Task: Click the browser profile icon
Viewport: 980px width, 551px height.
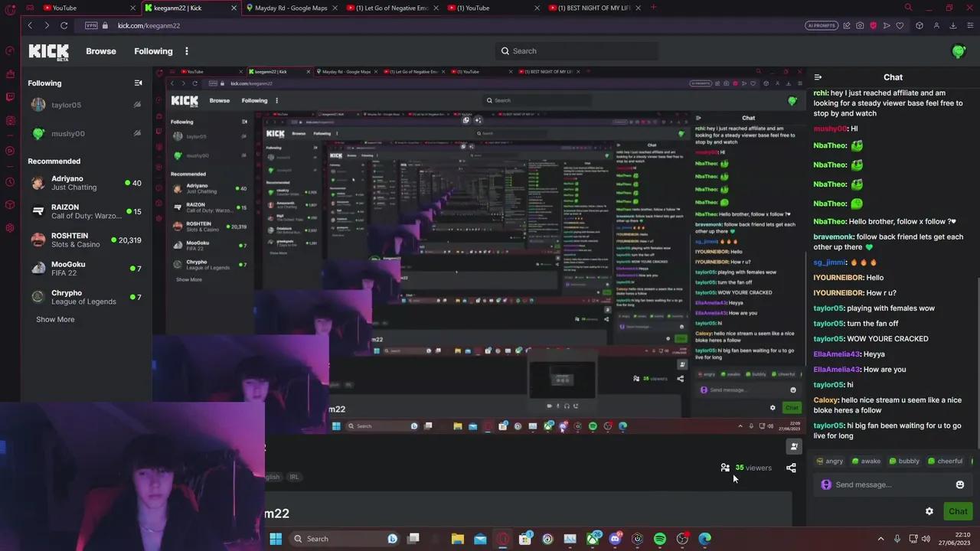Action: pos(936,25)
